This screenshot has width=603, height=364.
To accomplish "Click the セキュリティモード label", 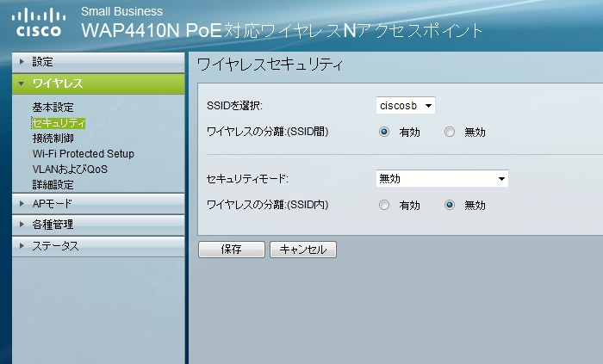I will [247, 179].
